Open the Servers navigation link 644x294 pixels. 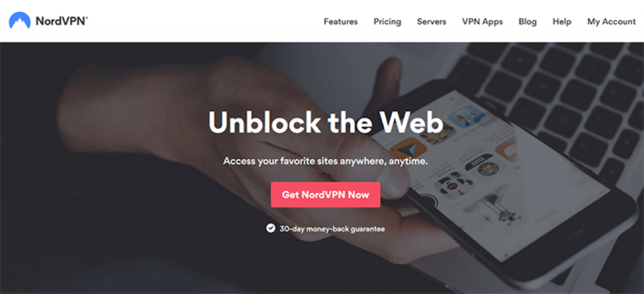point(431,22)
